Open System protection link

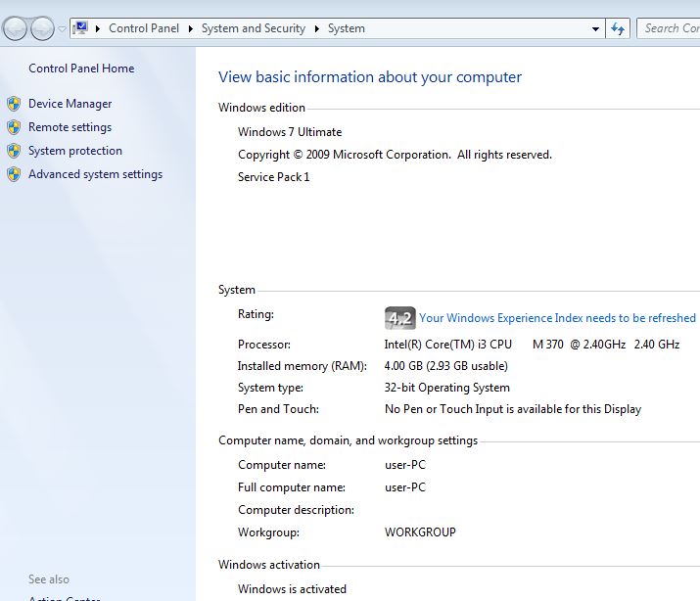[x=75, y=151]
